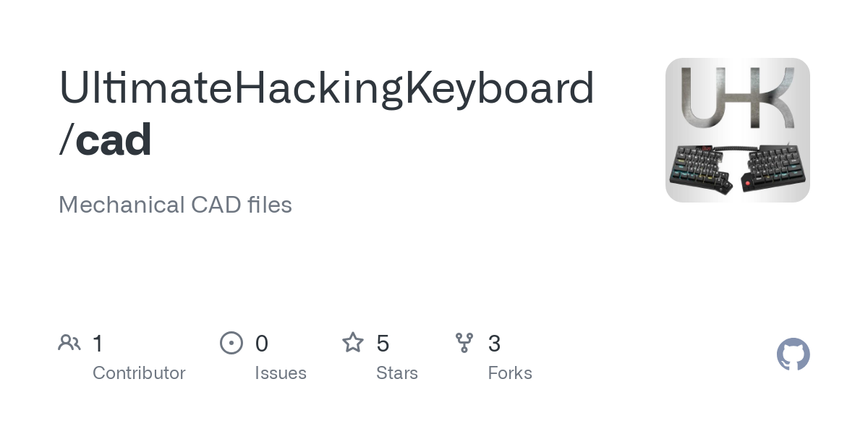
Task: Click the issues count number 0
Action: click(x=262, y=344)
